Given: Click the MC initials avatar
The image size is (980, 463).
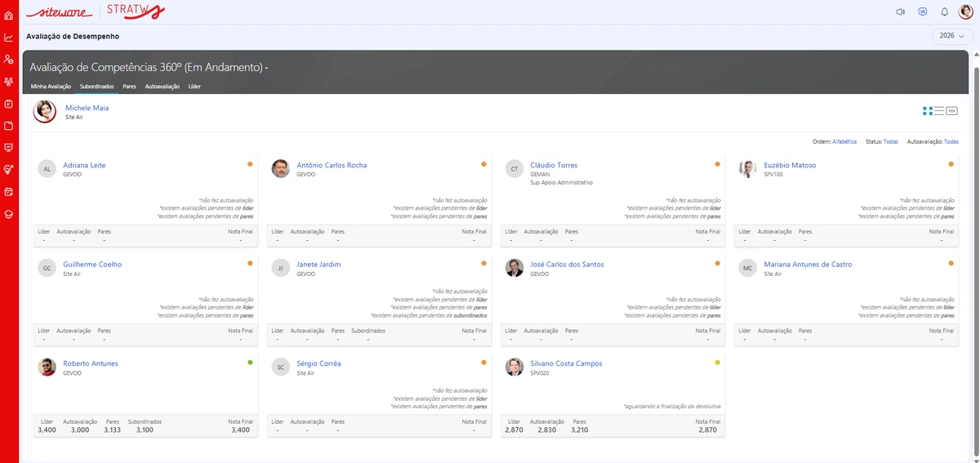Looking at the screenshot, I should point(748,268).
